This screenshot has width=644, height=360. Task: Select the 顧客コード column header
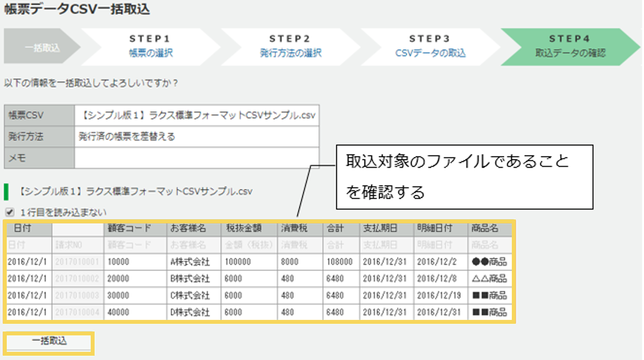129,228
